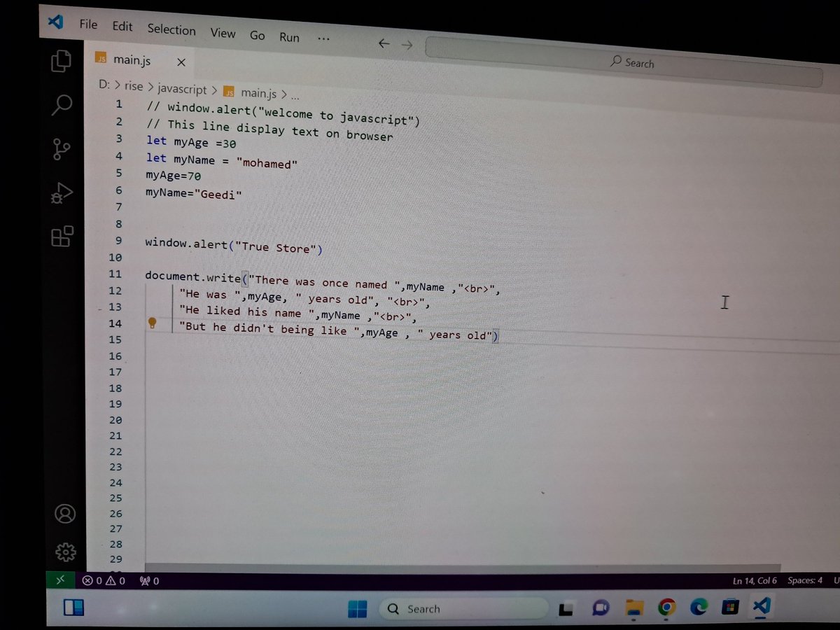Click the commented window.alert line 1
Screen dimensions: 840x630
pyautogui.click(x=283, y=113)
